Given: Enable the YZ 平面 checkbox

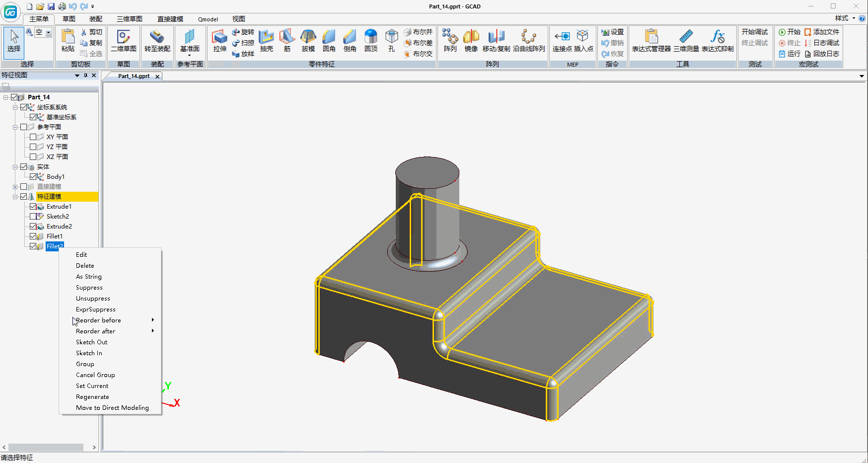Looking at the screenshot, I should pos(33,147).
